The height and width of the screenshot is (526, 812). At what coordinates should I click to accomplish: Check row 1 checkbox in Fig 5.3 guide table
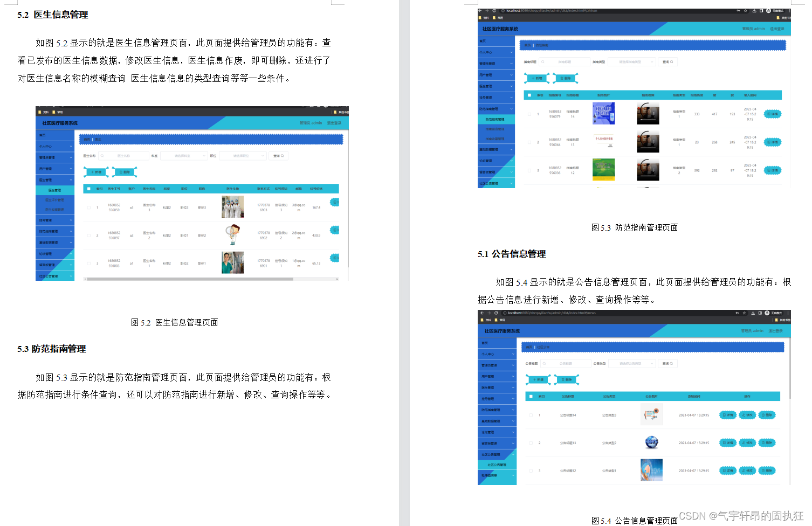pos(529,114)
